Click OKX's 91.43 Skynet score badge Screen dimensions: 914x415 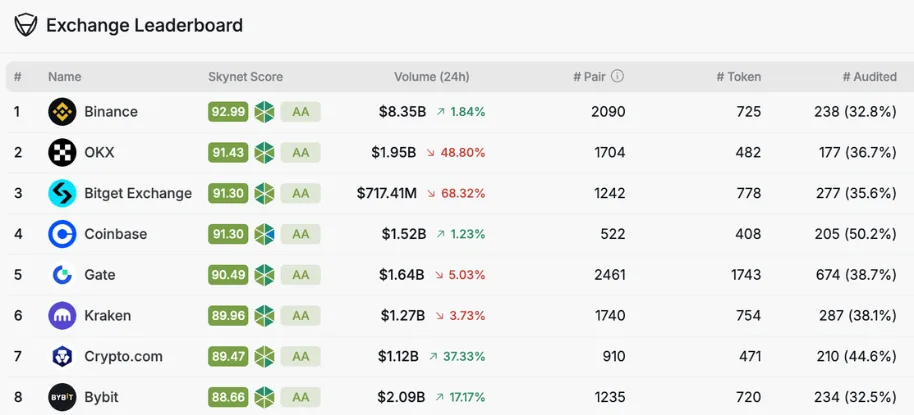click(228, 153)
